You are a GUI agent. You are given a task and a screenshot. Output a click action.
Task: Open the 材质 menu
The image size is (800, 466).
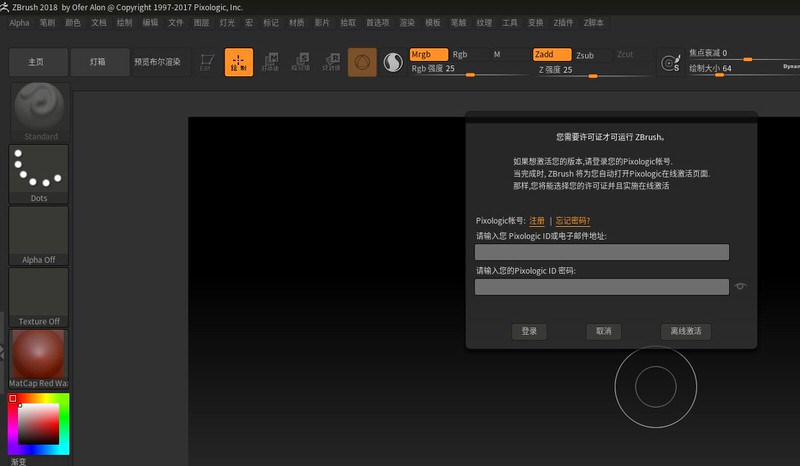[296, 23]
